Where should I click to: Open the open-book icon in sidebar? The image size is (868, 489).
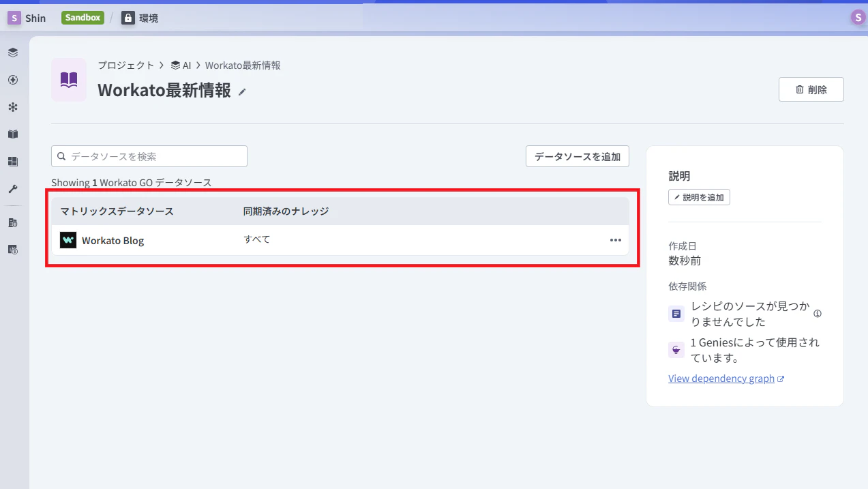tap(13, 134)
